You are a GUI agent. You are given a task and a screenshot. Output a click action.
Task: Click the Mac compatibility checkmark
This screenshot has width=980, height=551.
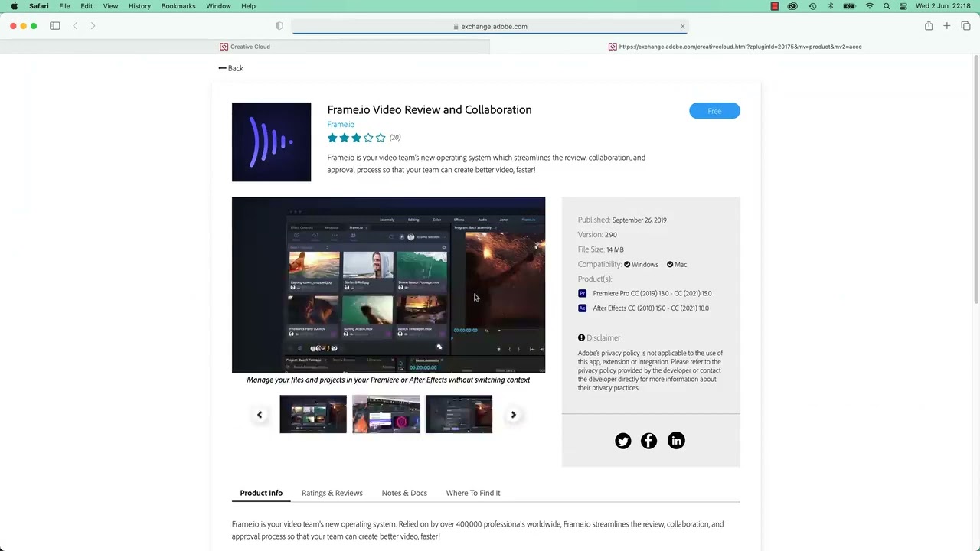pyautogui.click(x=670, y=265)
